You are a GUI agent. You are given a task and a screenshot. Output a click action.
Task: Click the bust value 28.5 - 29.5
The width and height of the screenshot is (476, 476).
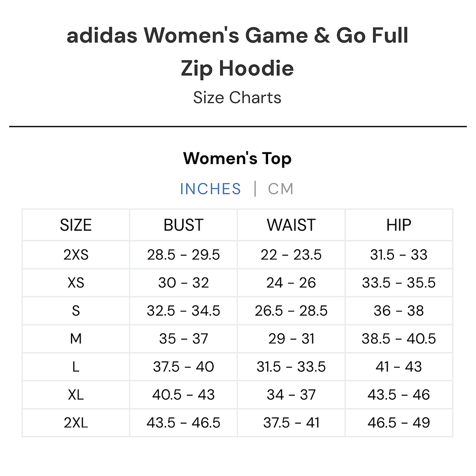pyautogui.click(x=184, y=255)
